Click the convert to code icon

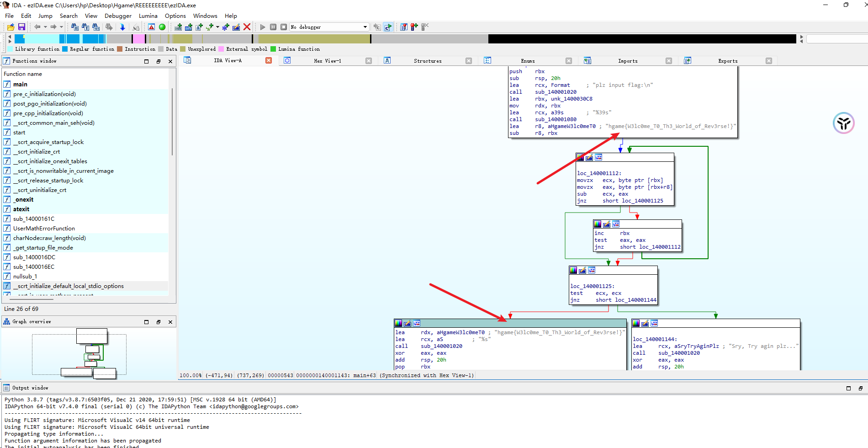click(x=178, y=27)
